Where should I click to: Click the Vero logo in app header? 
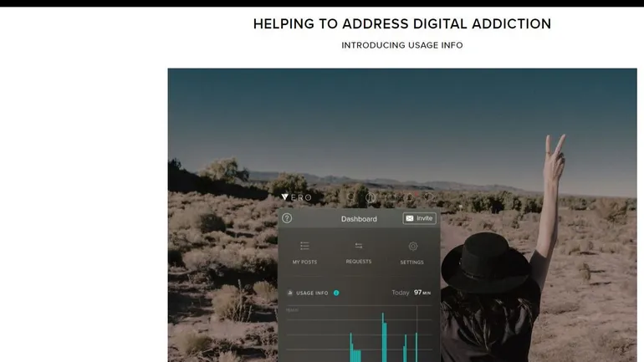click(297, 197)
